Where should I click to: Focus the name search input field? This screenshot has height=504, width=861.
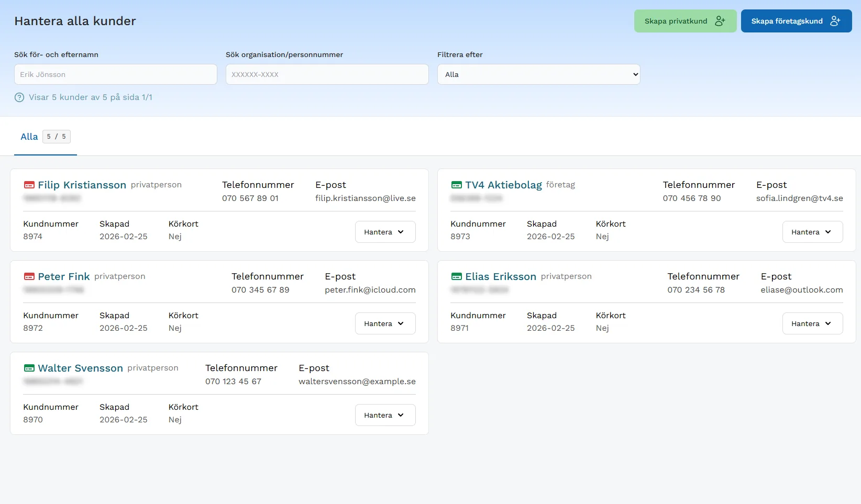[115, 74]
